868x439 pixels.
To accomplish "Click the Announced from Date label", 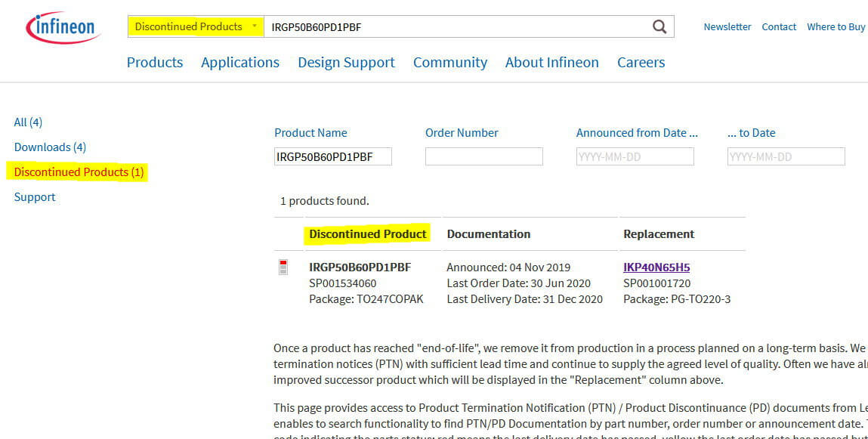I will click(637, 133).
